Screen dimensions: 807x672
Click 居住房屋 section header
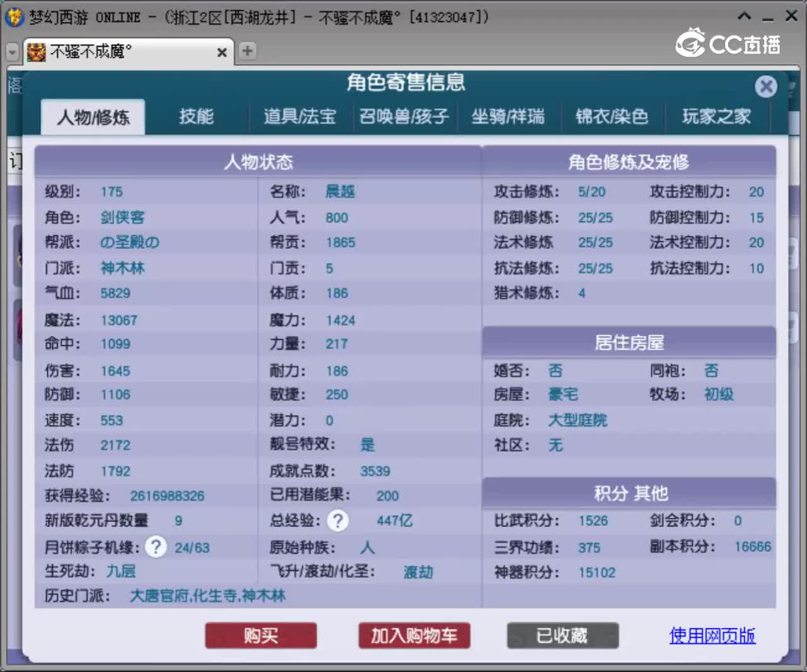(629, 343)
